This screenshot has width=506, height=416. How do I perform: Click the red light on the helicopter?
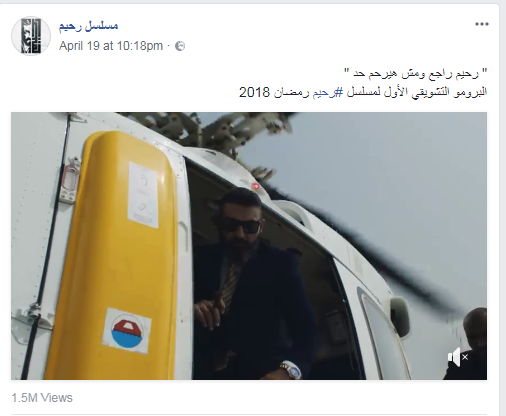pos(256,187)
